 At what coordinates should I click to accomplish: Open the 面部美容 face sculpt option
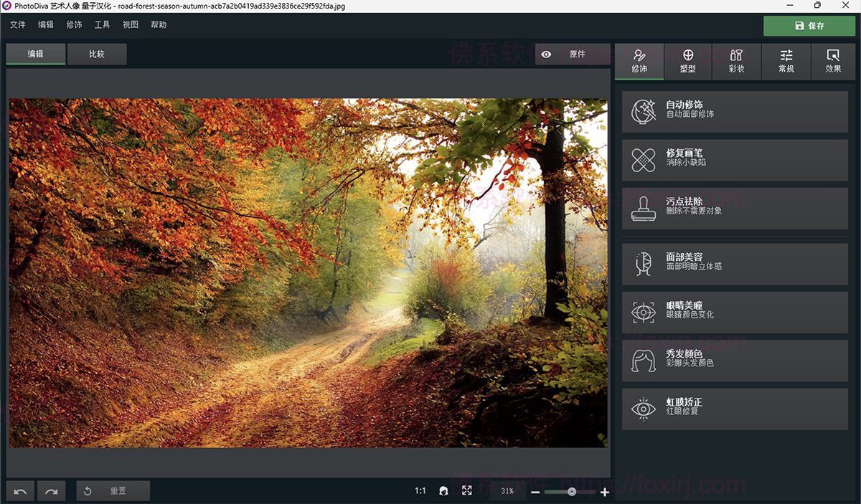pos(735,264)
